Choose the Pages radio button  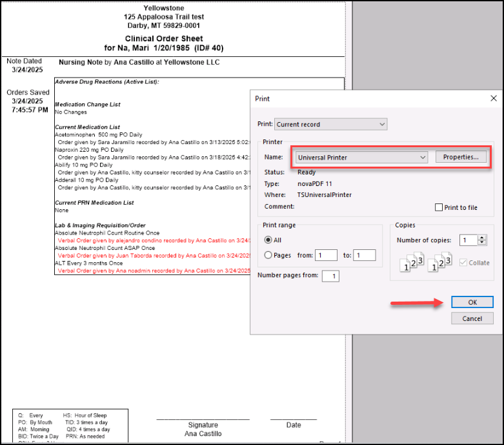[268, 255]
